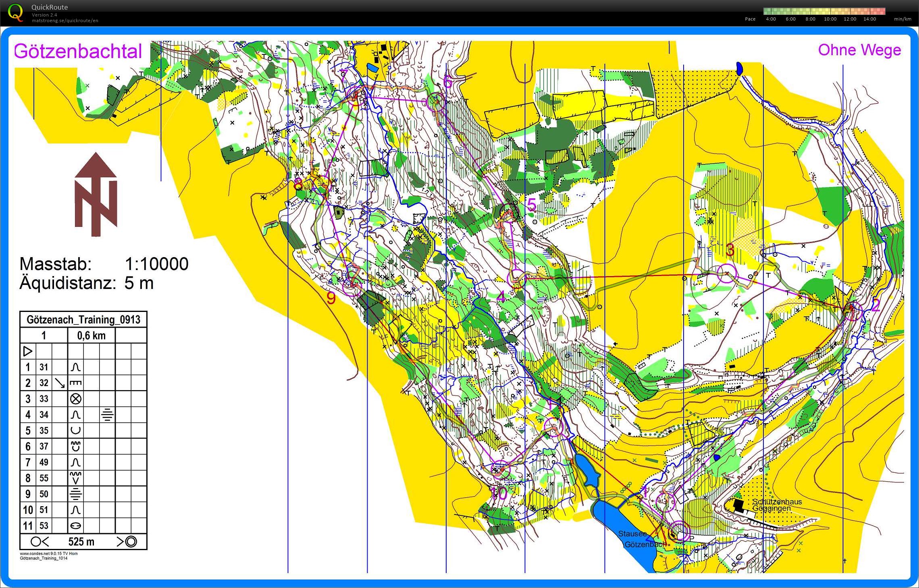The height and width of the screenshot is (588, 919).
Task: Open the matstroeng.se/quickroute/en link
Action: click(65, 21)
